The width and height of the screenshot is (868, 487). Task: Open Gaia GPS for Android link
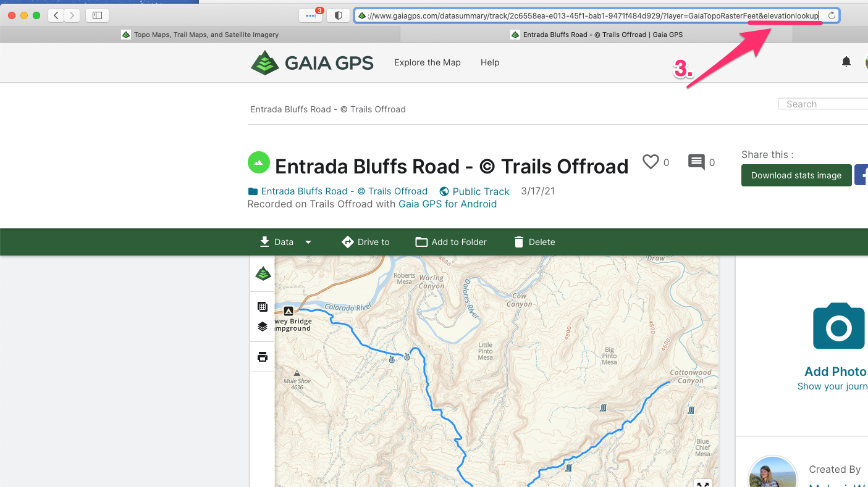(x=447, y=204)
